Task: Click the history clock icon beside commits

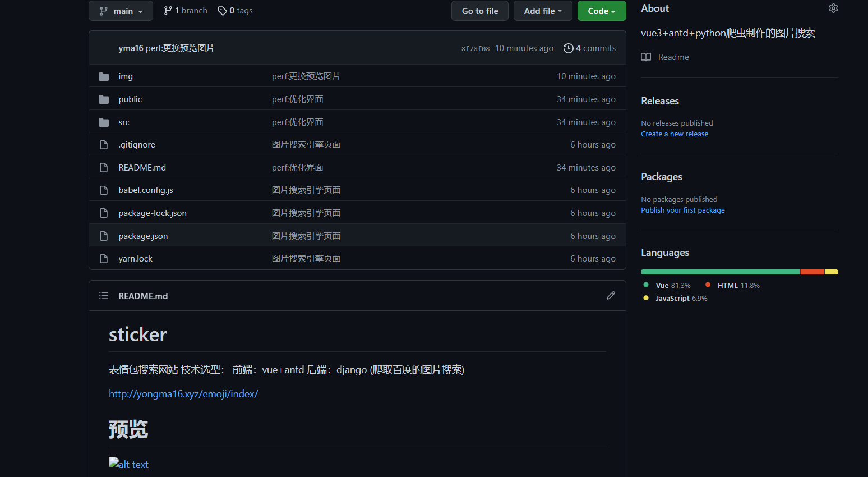Action: click(568, 48)
